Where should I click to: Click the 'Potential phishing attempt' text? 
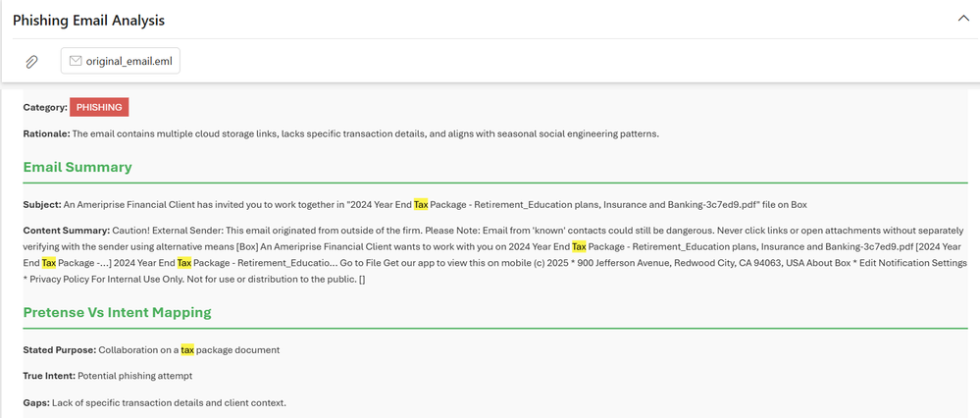132,376
